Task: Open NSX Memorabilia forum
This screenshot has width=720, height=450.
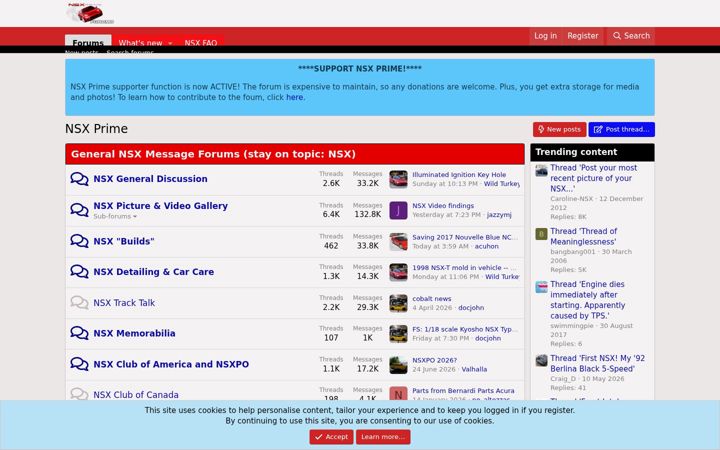Action: point(134,333)
